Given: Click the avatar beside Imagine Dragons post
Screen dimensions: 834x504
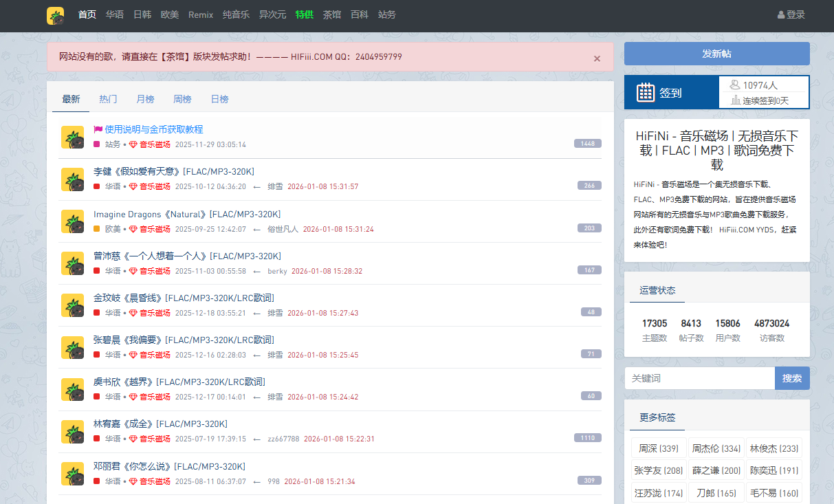Looking at the screenshot, I should (72, 221).
